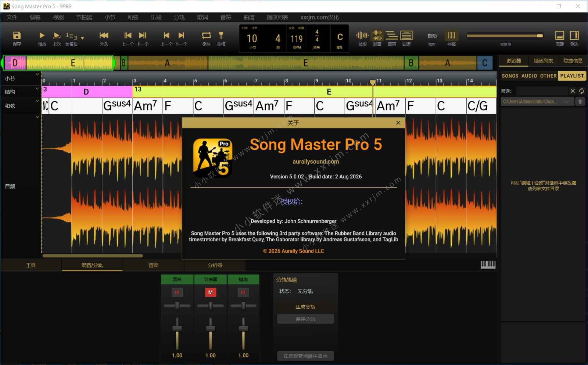Jump to start with 开头 icon

point(104,36)
